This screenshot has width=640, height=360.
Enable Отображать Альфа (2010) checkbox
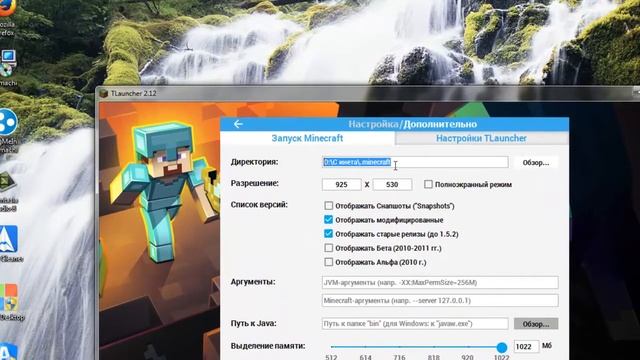coord(329,262)
